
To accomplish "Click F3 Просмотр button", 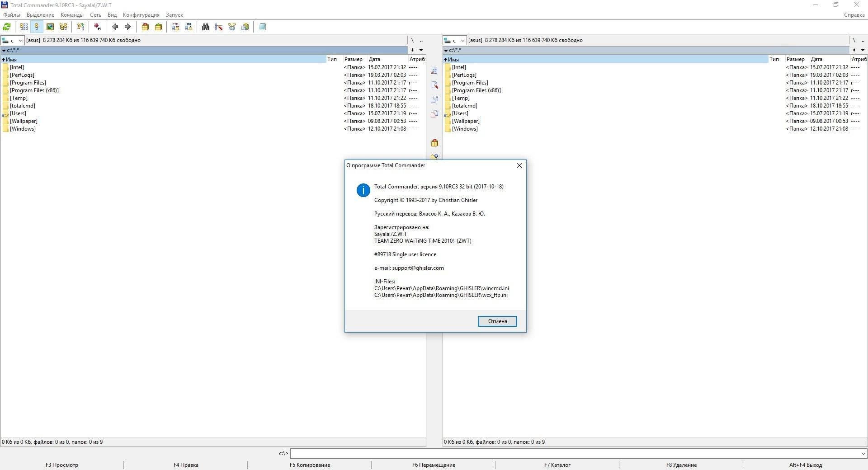I will point(62,465).
